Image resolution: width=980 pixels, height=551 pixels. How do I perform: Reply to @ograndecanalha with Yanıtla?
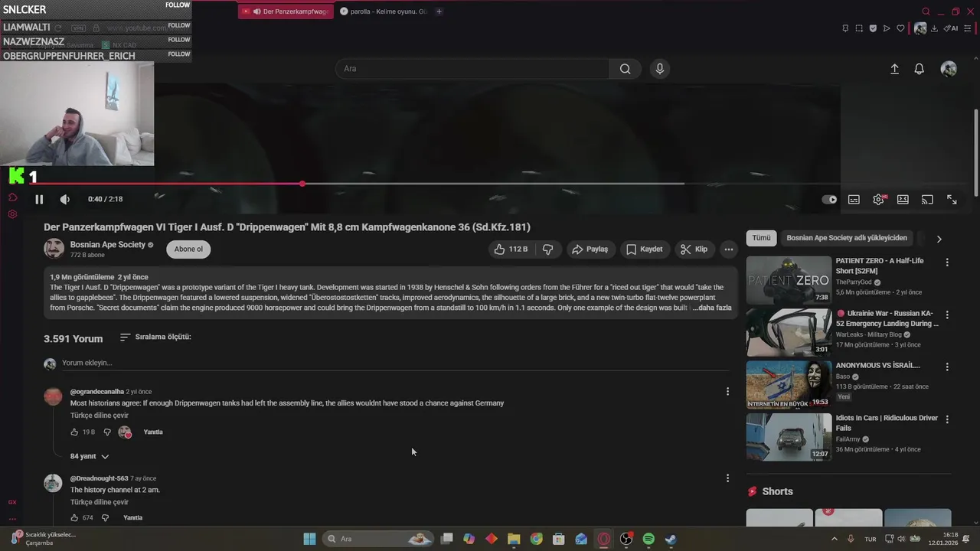point(153,432)
